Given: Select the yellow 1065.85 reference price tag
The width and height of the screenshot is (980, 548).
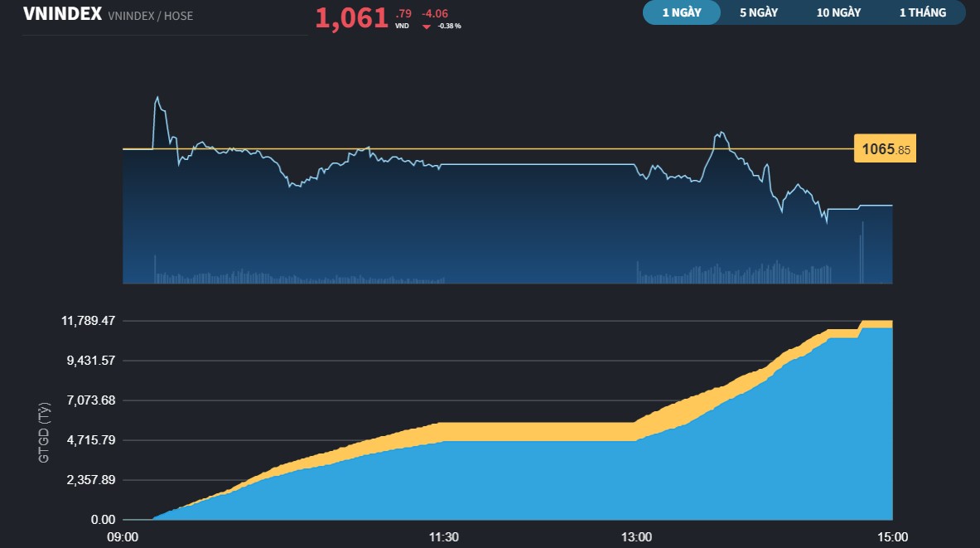Looking at the screenshot, I should tap(884, 148).
